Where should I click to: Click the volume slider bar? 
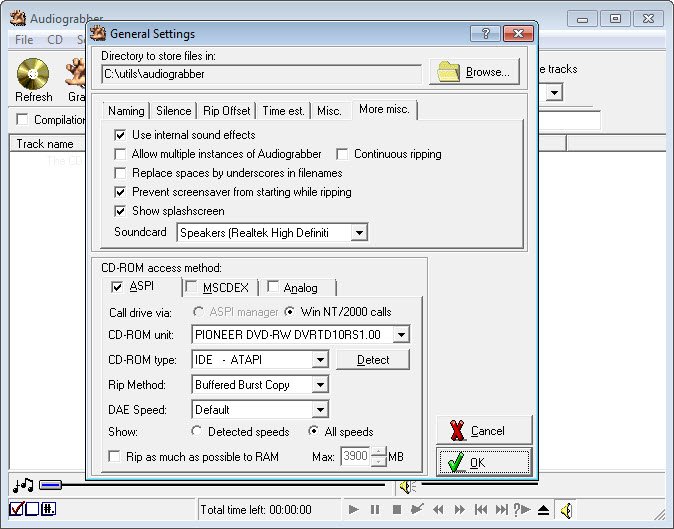(x=479, y=484)
